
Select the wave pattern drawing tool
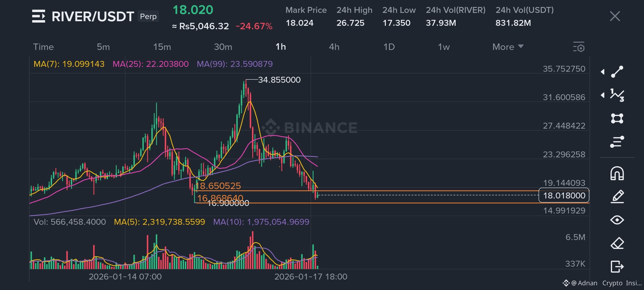[617, 95]
